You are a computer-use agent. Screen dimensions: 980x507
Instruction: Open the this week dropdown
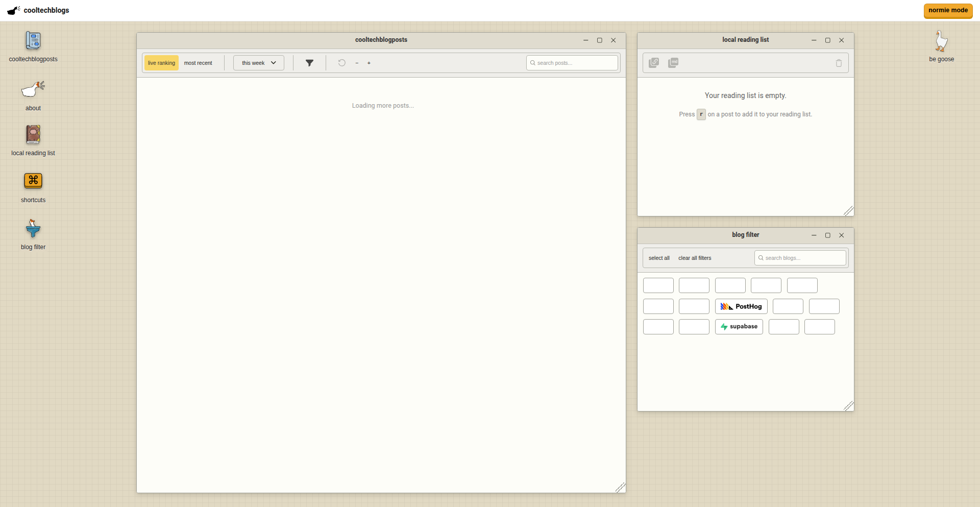258,63
